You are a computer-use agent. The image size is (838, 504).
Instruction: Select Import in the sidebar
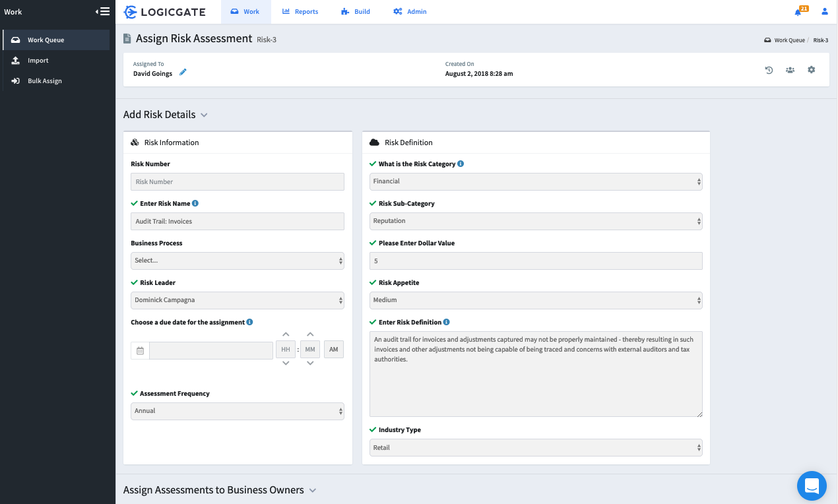click(x=40, y=60)
